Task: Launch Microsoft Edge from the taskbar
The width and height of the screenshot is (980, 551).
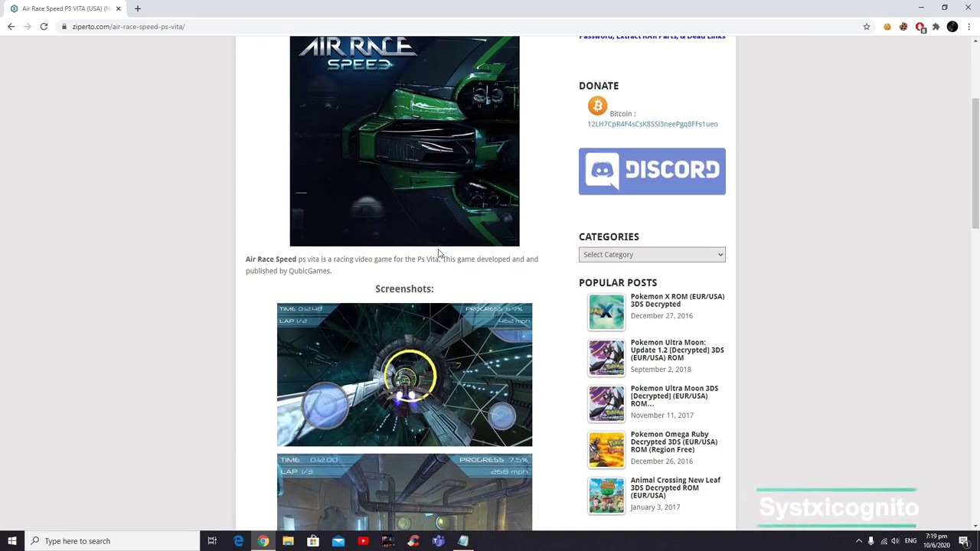Action: click(238, 541)
